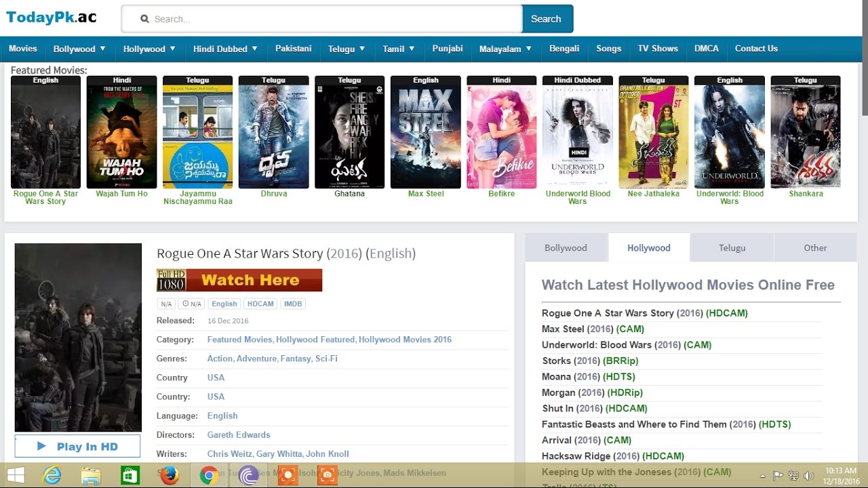This screenshot has width=868, height=488.
Task: Open Hindi Dubbed Underworld Blood Wars poster
Action: pyautogui.click(x=577, y=132)
